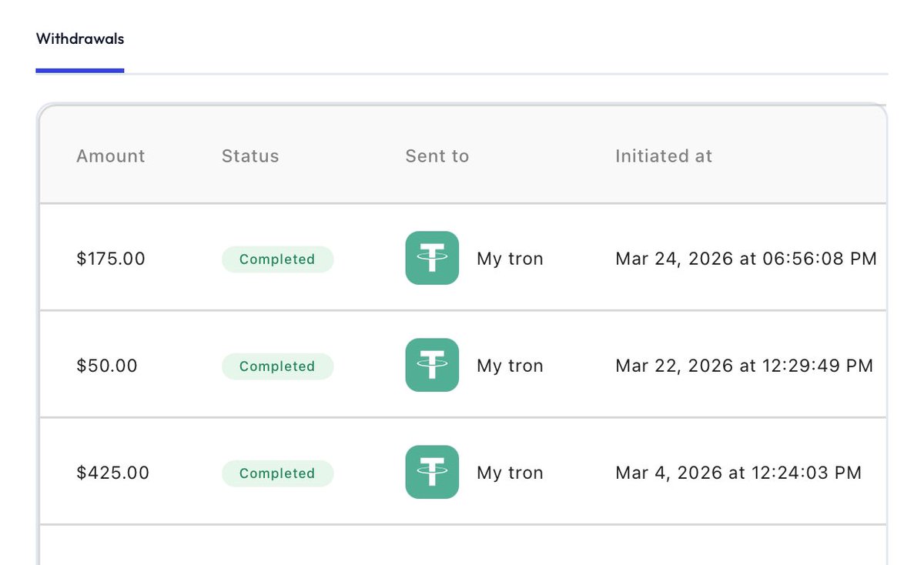924x565 pixels.
Task: Click Tether icon in $425.00 row
Action: point(432,472)
